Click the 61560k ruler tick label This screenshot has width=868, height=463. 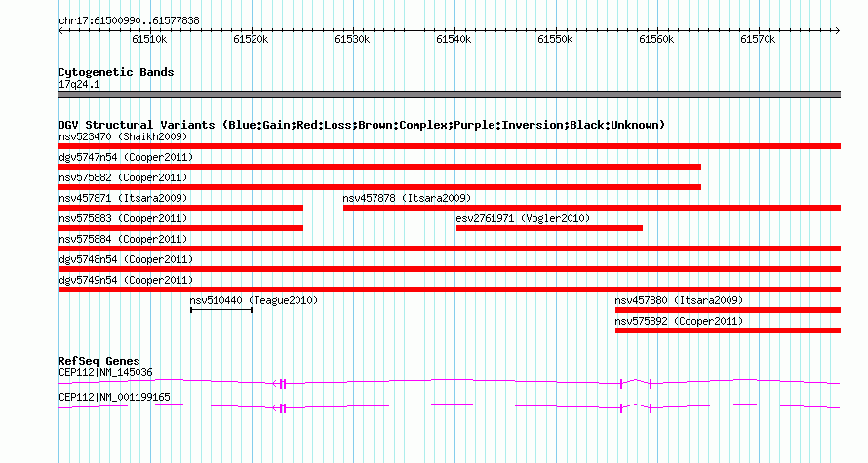656,39
